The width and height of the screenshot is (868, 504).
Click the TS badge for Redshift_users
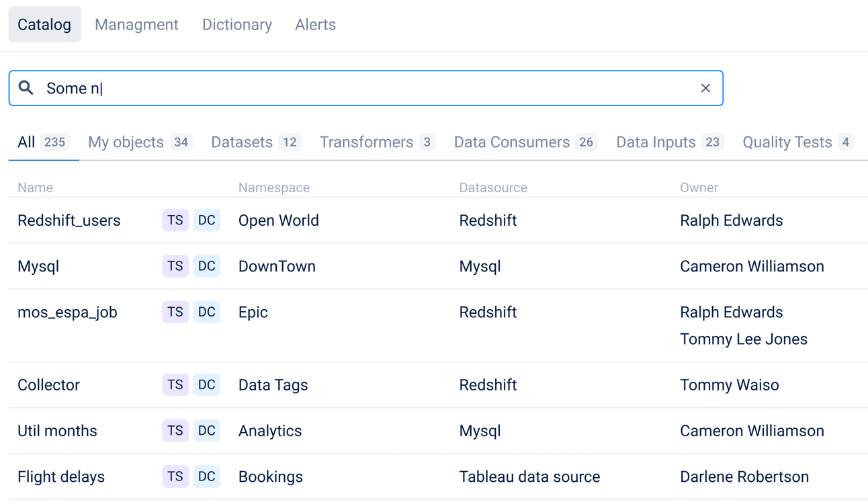[x=175, y=220]
